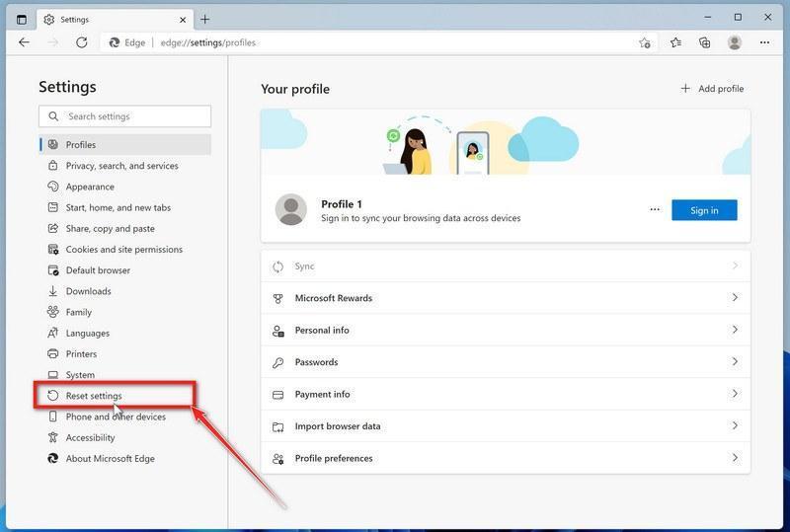Click the Downloads arrow icon

(x=53, y=291)
